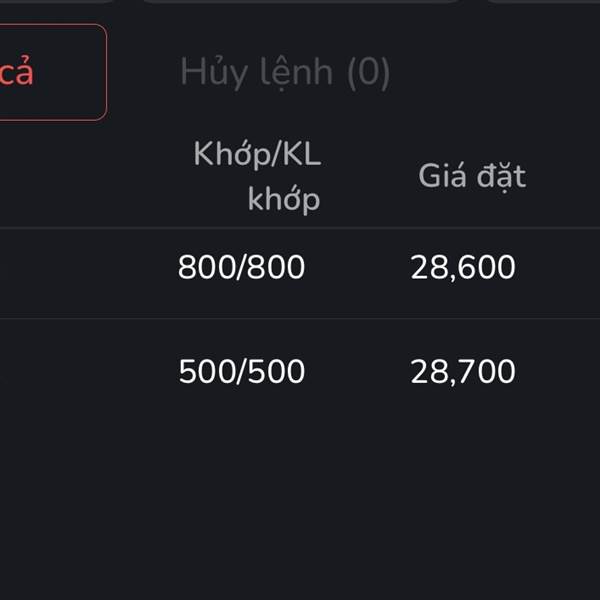Select the 28,600 order price cell
This screenshot has height=600, width=600.
(462, 267)
